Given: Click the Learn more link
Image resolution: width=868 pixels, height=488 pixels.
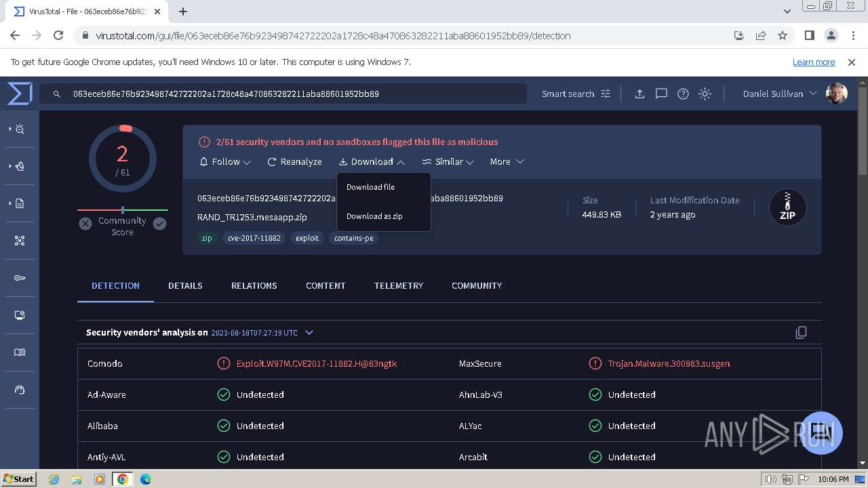Looking at the screenshot, I should [814, 62].
